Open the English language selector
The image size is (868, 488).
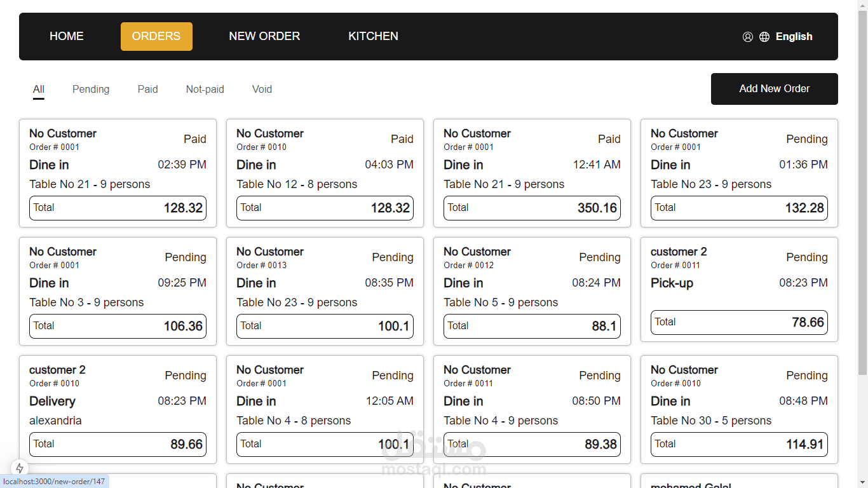pos(794,37)
